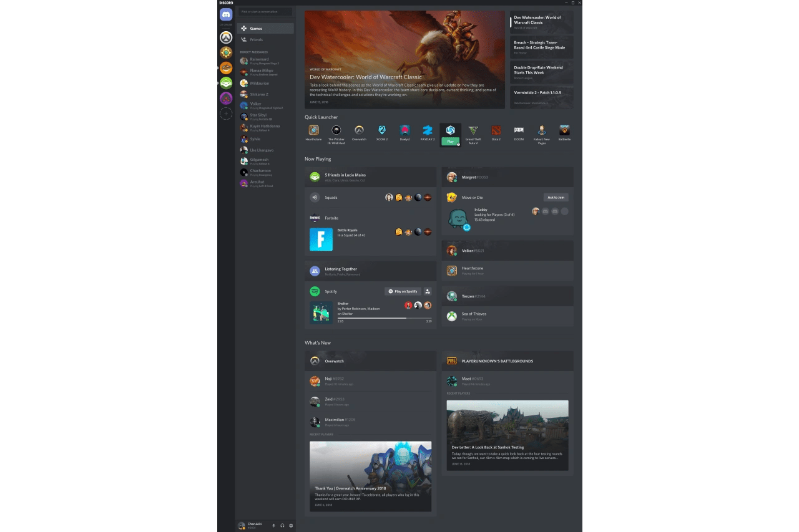799x532 pixels.
Task: Mute the microphone in the user panel
Action: 273,526
